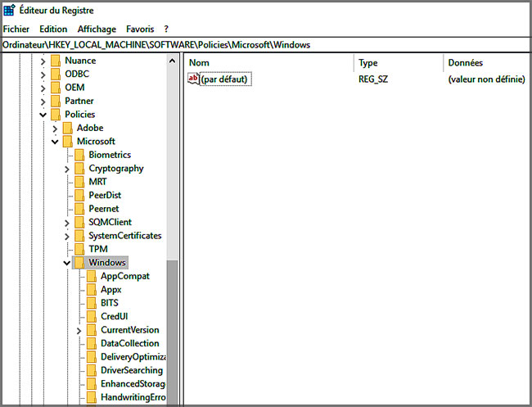Viewport: 532px width, 407px height.
Task: Click the Policies folder icon
Action: click(x=56, y=115)
